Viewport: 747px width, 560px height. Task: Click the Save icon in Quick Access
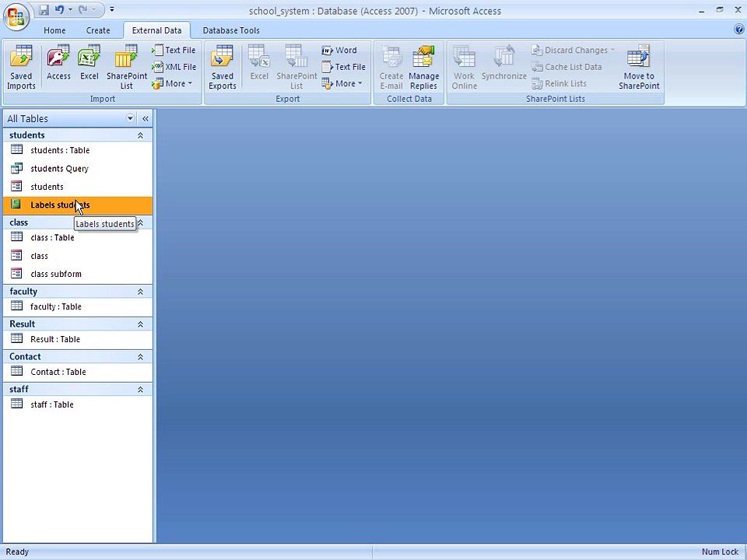(x=44, y=9)
